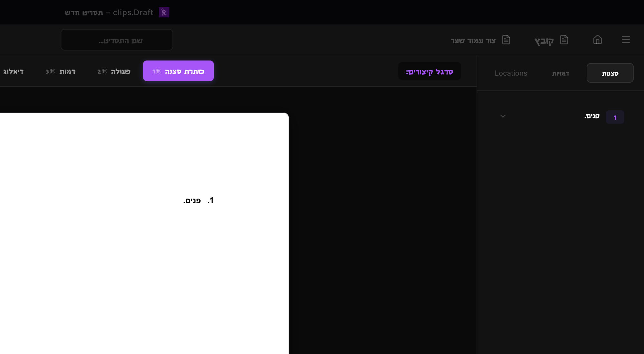
Task: Select פעולה element type
Action: click(x=114, y=71)
